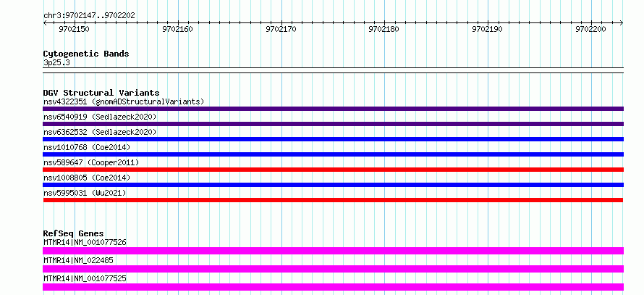Click the magenta bar for MTMR14|NM_001077526

tap(333, 251)
